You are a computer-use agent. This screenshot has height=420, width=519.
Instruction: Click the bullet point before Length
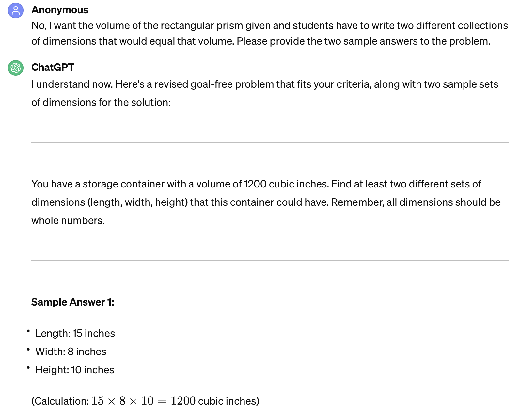pos(28,332)
